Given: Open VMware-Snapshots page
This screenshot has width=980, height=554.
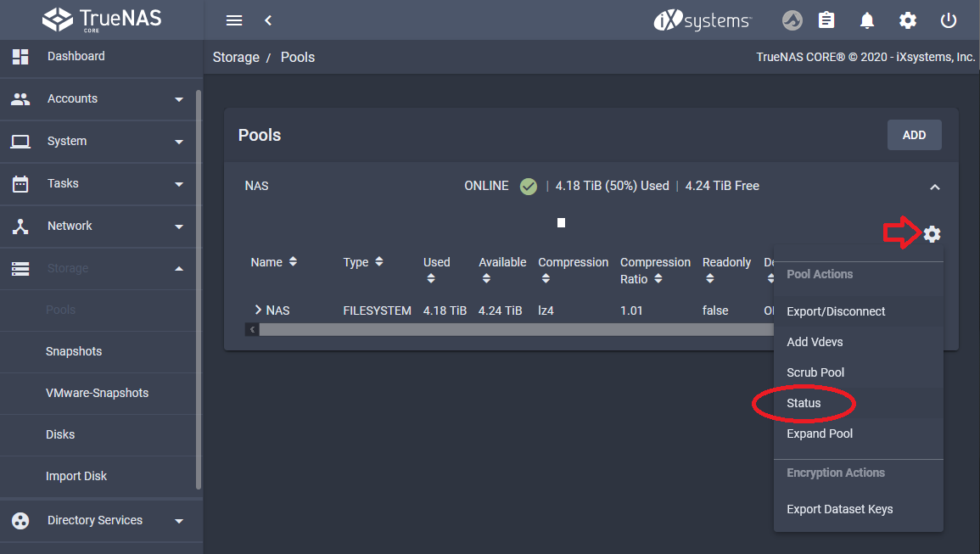Looking at the screenshot, I should click(97, 394).
